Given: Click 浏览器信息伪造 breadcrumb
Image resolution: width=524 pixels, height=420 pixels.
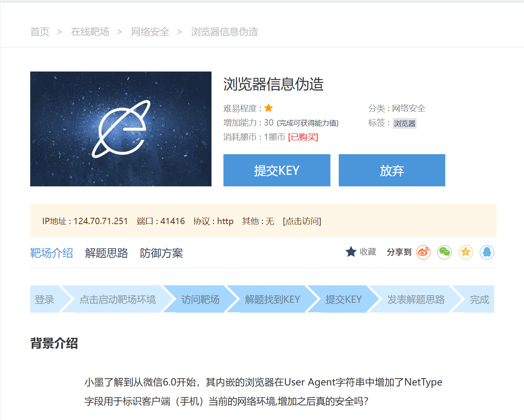Looking at the screenshot, I should 225,32.
